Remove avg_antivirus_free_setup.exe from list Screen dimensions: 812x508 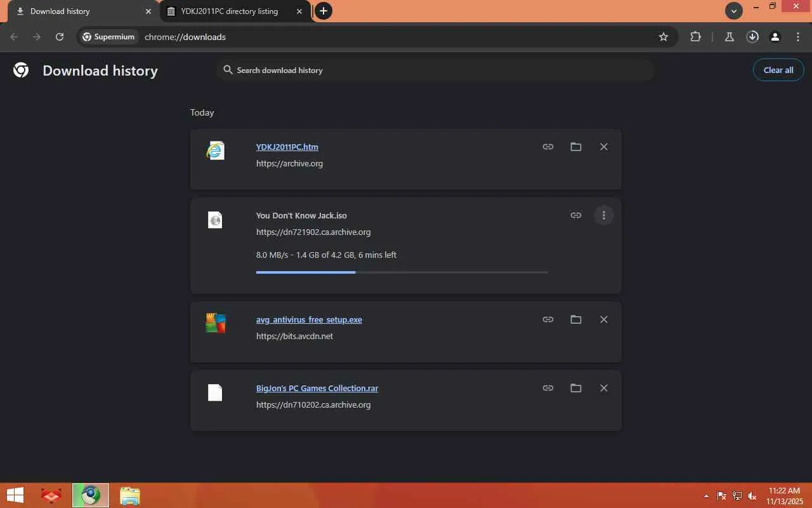click(604, 319)
